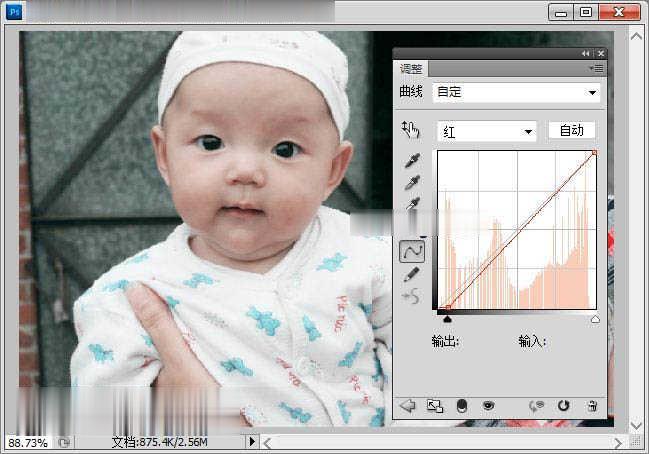Screen dimensions: 649x454
Task: Select the on-image adjustment hand tool
Action: (410, 130)
